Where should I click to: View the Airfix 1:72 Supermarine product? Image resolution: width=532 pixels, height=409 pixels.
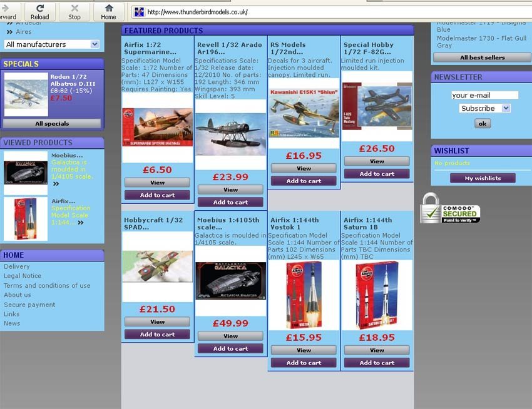tap(158, 183)
